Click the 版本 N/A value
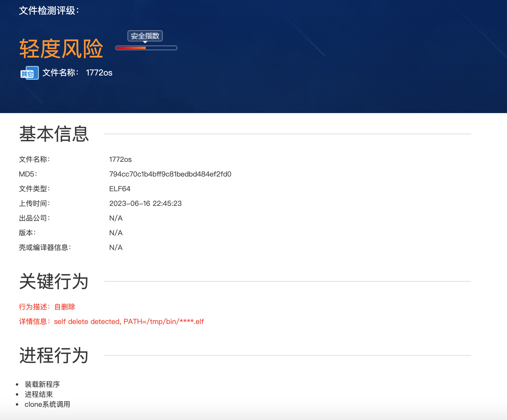The image size is (507, 420). [116, 233]
